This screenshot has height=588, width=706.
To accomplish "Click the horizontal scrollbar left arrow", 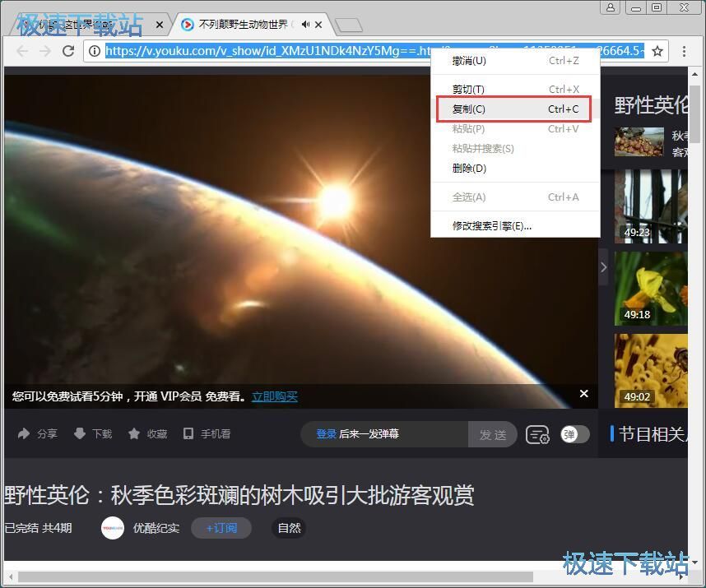I will coord(11,576).
